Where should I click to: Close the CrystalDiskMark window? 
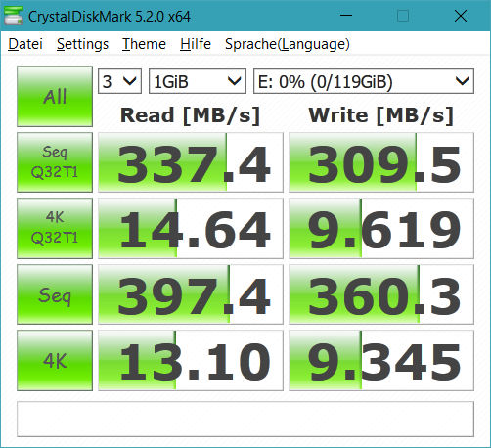click(461, 16)
